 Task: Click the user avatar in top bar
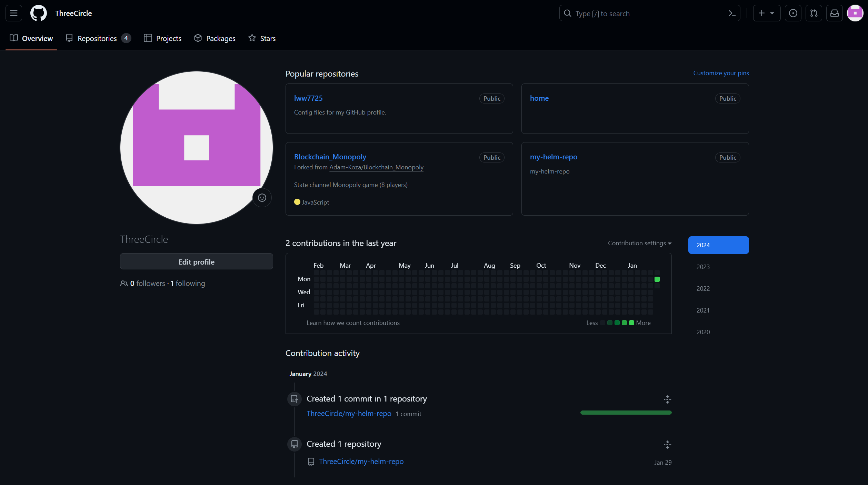(x=855, y=13)
